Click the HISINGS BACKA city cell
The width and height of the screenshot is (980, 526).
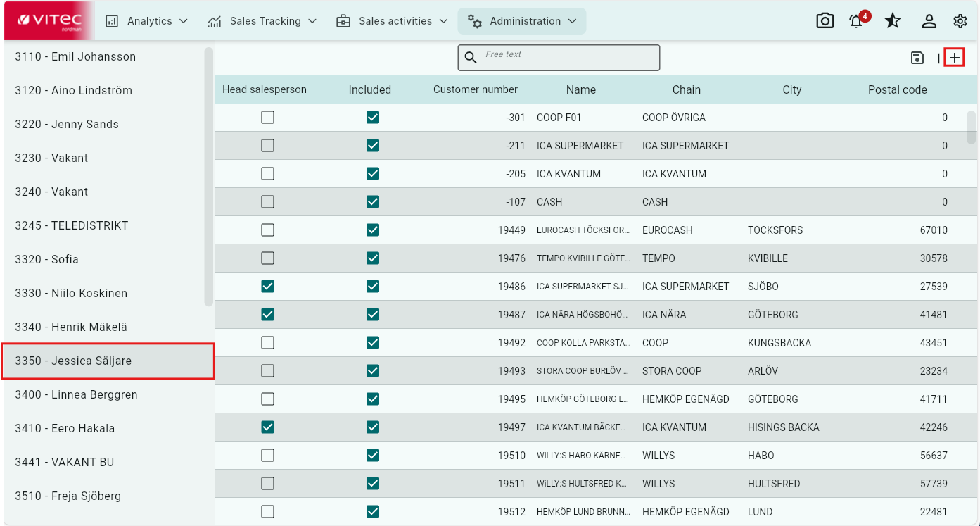pos(783,427)
